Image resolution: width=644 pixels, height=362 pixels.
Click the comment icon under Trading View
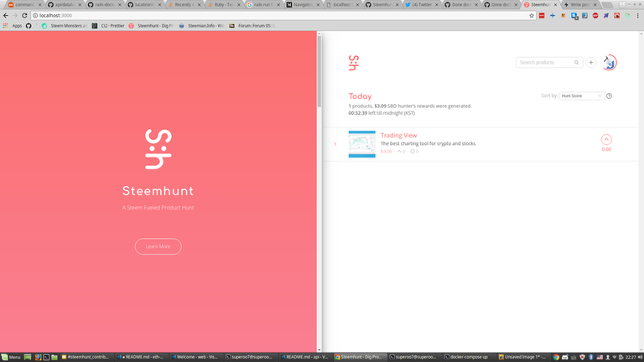[x=413, y=152]
